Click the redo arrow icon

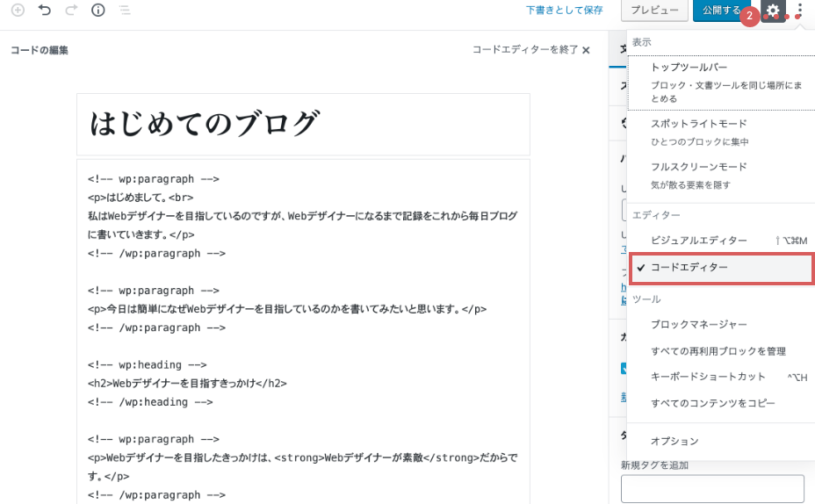71,11
